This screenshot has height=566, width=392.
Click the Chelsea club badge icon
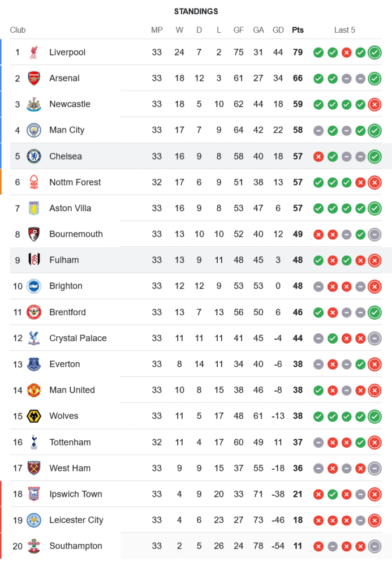34,156
